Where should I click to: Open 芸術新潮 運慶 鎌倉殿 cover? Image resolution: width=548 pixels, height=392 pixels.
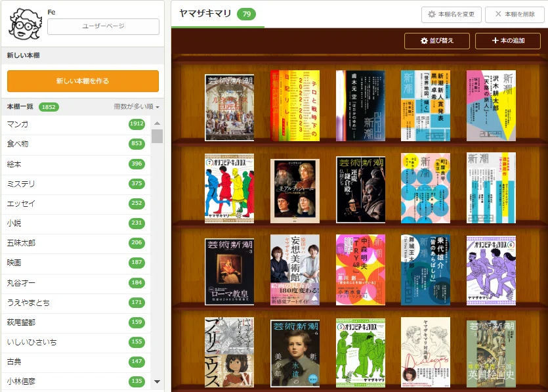click(361, 190)
